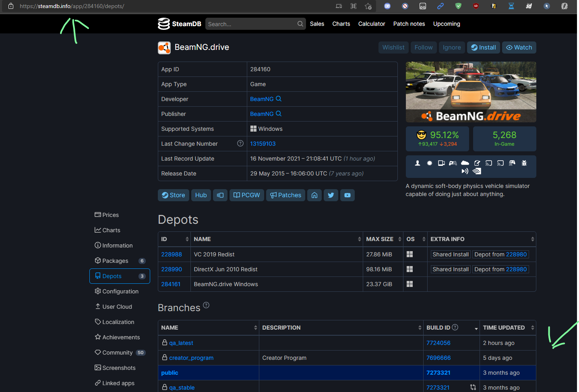Image resolution: width=579 pixels, height=392 pixels.
Task: Click the Steam Workshop edit category icon
Action: point(477,163)
